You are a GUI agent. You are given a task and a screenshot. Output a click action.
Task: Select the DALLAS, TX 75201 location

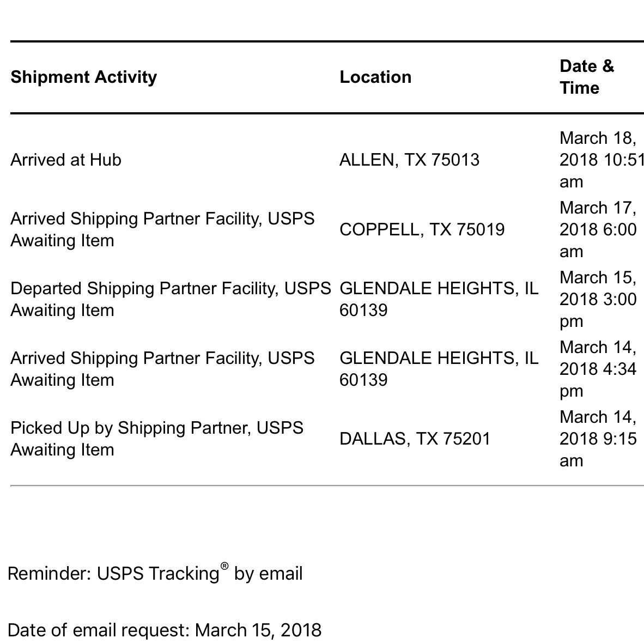pyautogui.click(x=415, y=439)
